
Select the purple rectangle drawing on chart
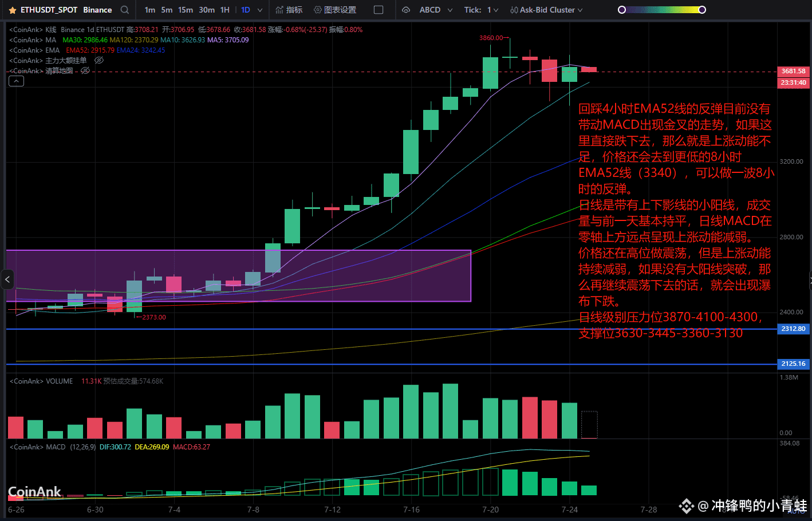[x=238, y=275]
